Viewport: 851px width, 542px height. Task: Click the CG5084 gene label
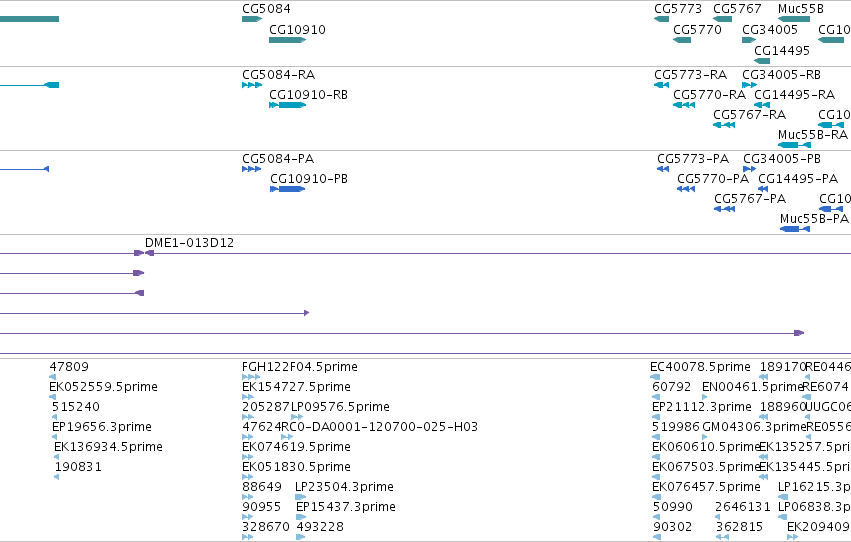[x=266, y=9]
